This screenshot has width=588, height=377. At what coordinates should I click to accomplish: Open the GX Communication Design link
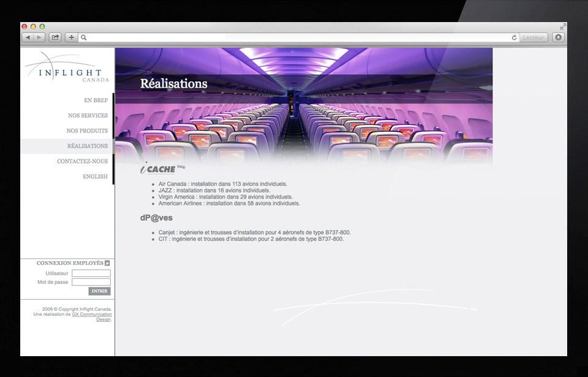click(x=92, y=314)
